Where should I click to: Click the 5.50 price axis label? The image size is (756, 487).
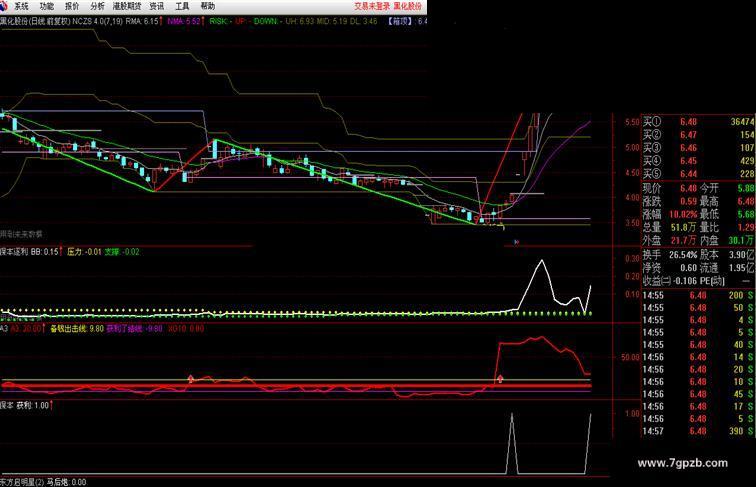coord(632,122)
